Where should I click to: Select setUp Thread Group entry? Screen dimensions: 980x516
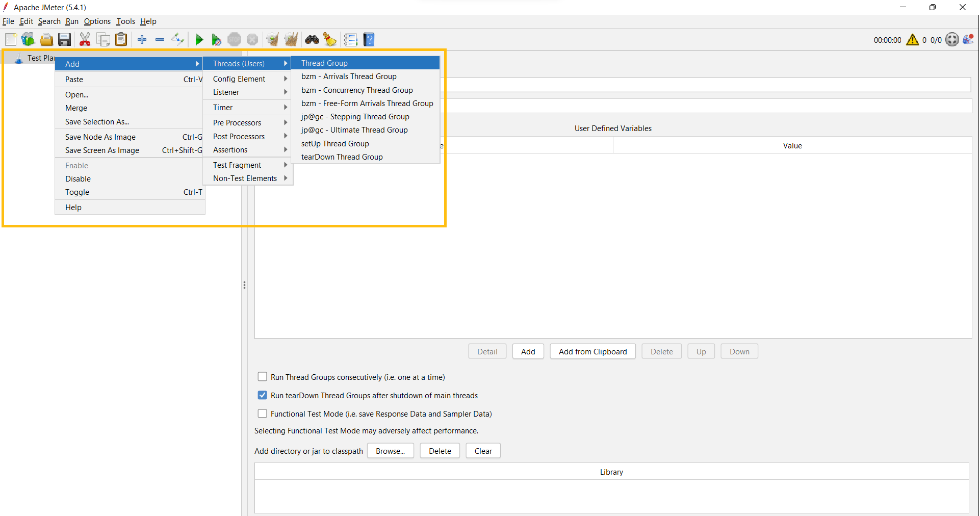click(x=365, y=143)
